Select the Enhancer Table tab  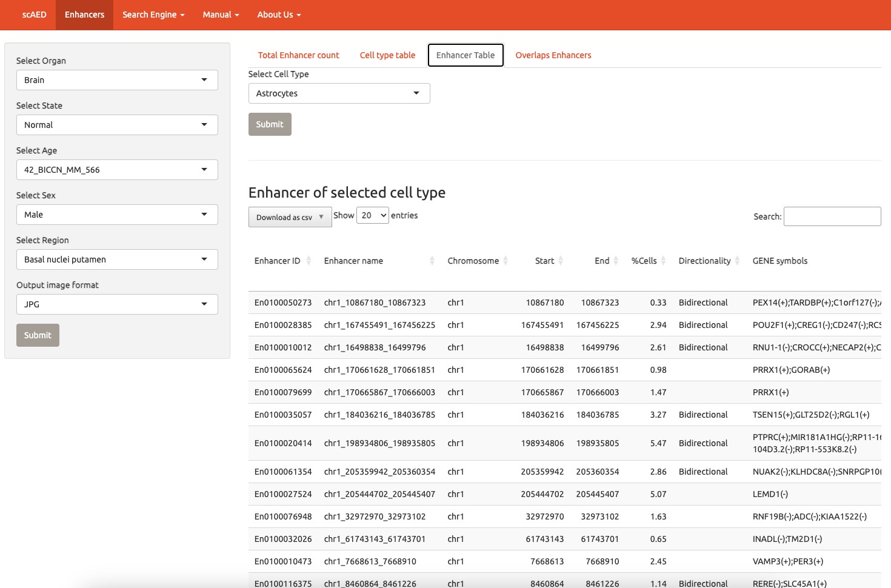tap(466, 55)
